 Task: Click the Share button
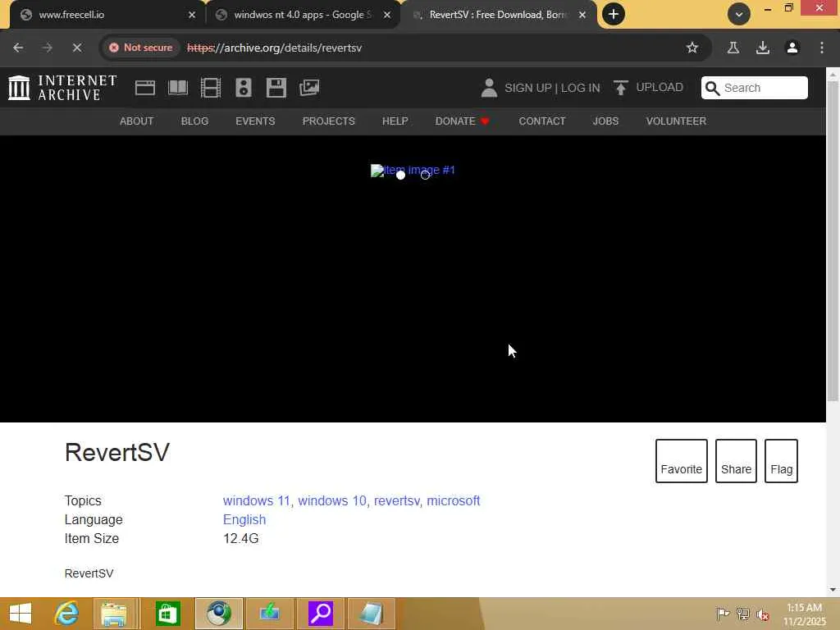(736, 461)
